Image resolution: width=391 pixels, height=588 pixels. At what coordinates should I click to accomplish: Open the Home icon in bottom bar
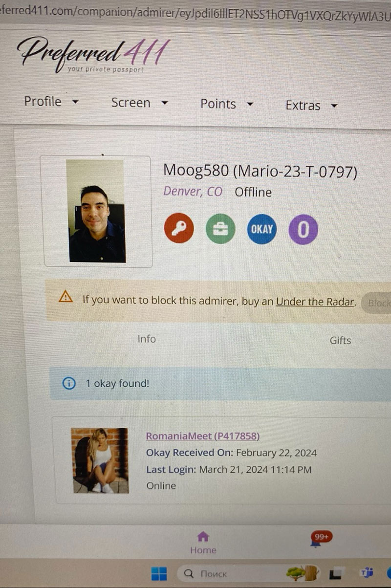[203, 543]
